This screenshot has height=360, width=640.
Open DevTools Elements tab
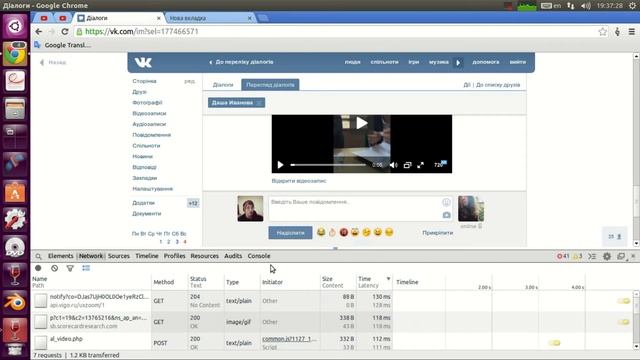pos(60,256)
